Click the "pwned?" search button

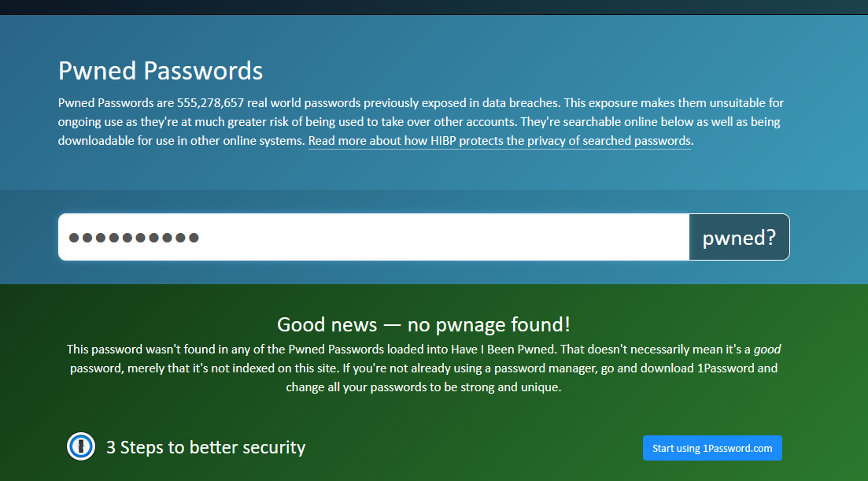(x=739, y=237)
